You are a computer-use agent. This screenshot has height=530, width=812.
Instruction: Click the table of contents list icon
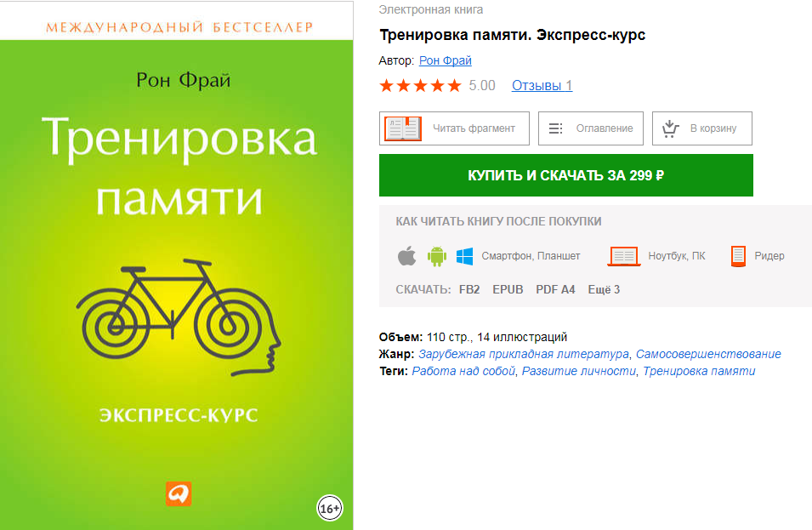click(x=555, y=128)
